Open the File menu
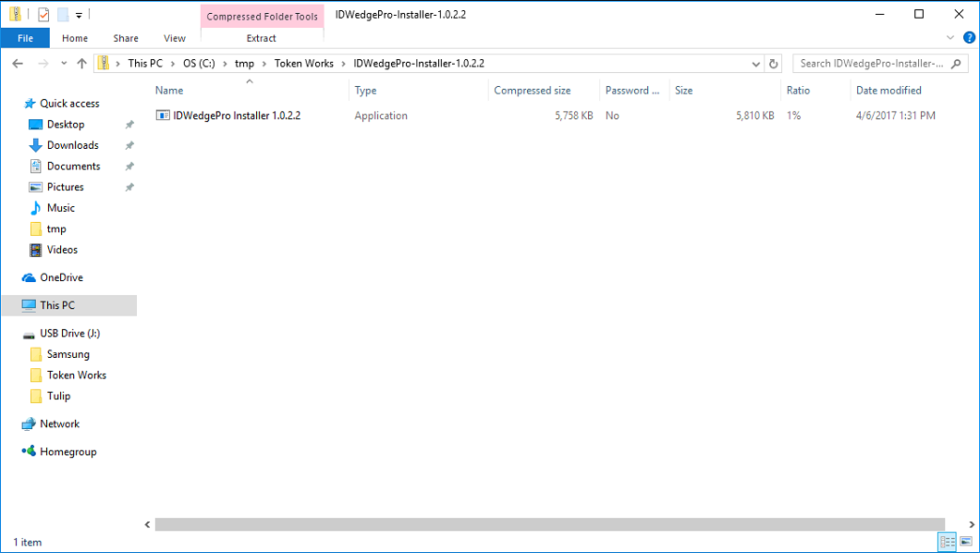 (x=25, y=38)
